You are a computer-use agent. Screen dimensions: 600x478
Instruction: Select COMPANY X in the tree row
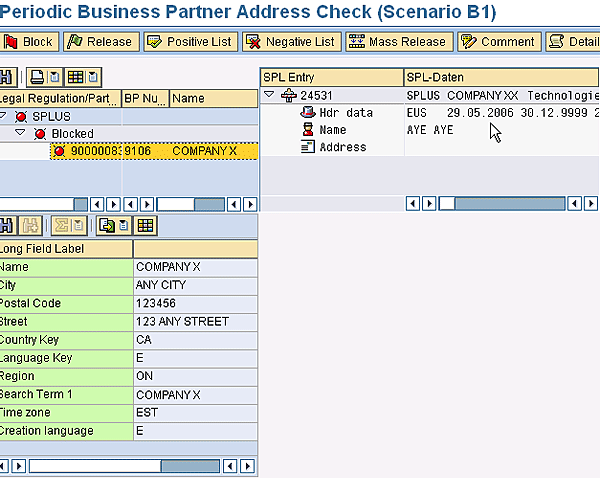click(204, 151)
